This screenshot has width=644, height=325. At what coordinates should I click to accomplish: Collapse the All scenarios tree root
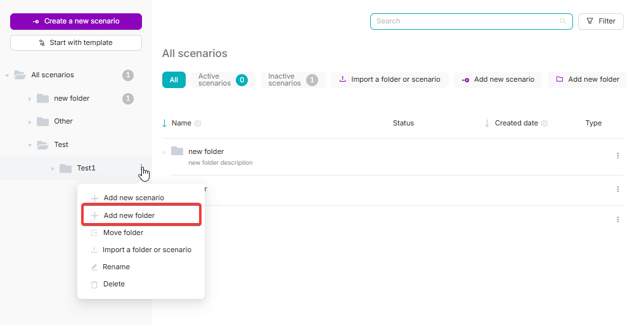(x=7, y=75)
